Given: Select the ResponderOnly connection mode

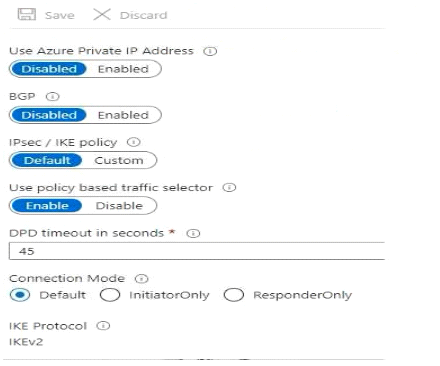Looking at the screenshot, I should pyautogui.click(x=234, y=295).
